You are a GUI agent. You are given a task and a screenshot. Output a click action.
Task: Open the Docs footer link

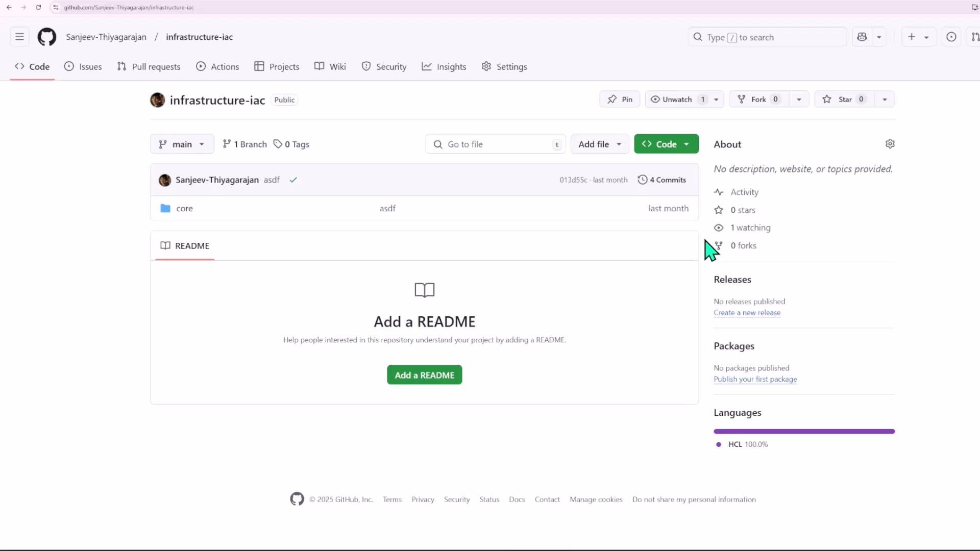(517, 499)
